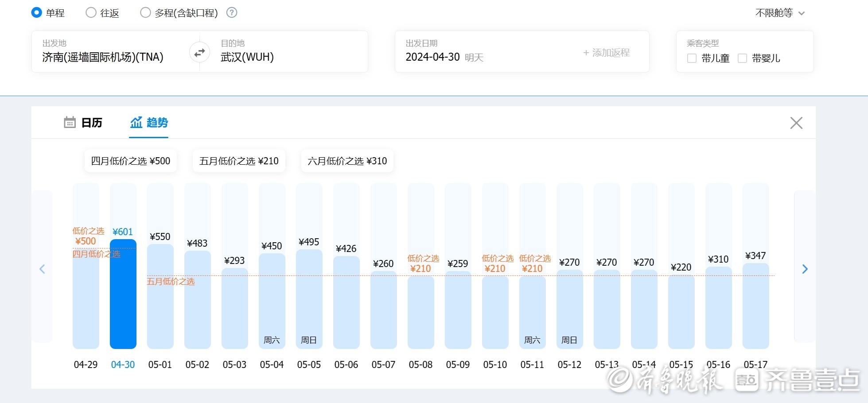Click the 五月低价之选 ¥210 button
Viewport: 868px width, 403px height.
click(x=239, y=161)
